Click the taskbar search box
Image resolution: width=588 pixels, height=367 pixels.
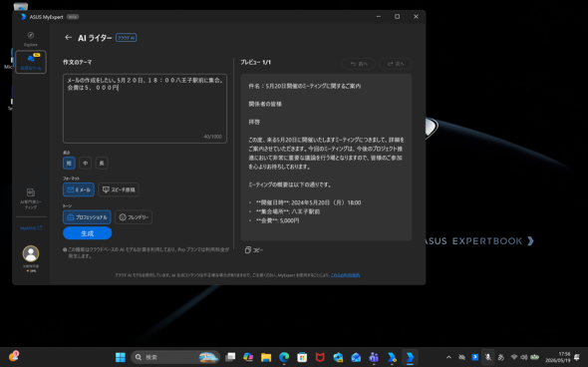click(175, 357)
